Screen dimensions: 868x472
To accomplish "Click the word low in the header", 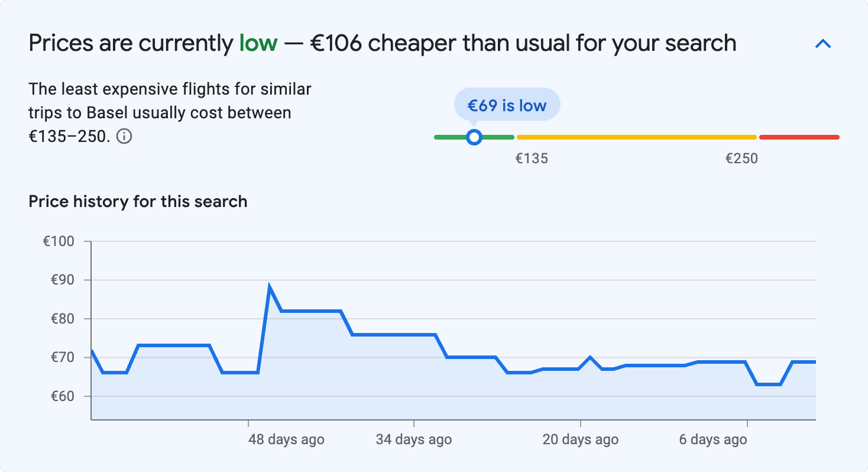I will 257,43.
